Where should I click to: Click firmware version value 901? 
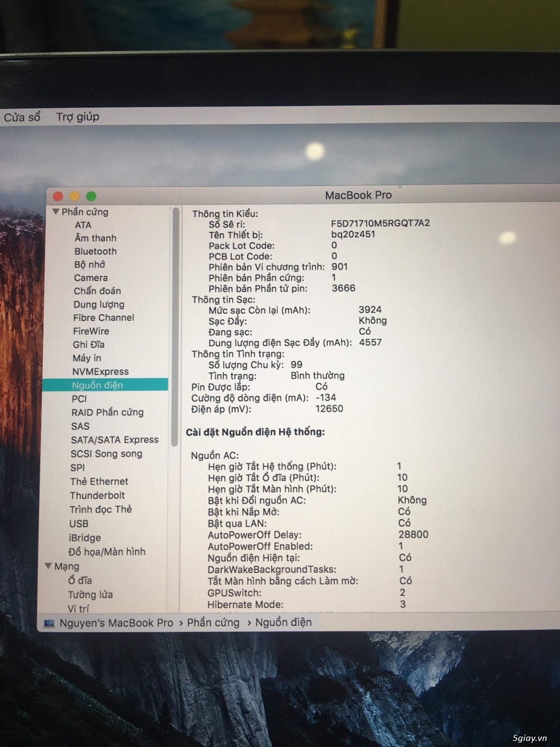click(x=340, y=267)
